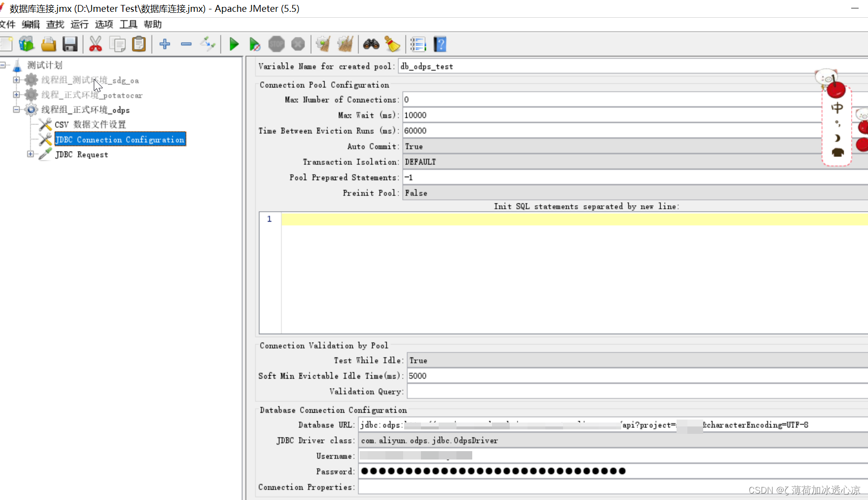The height and width of the screenshot is (500, 868).
Task: Select JDBC Connection Configuration in tree
Action: click(x=120, y=140)
